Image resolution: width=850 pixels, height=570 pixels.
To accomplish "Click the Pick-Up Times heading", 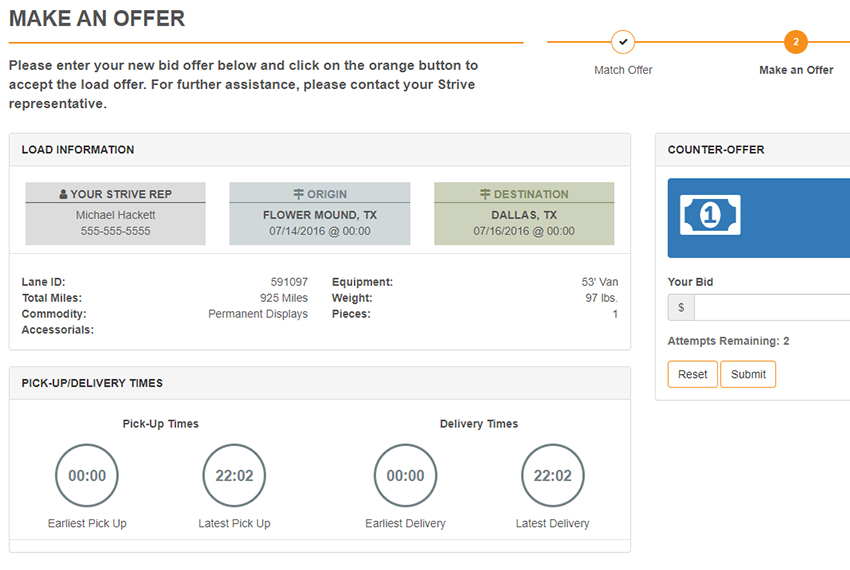I will click(160, 424).
